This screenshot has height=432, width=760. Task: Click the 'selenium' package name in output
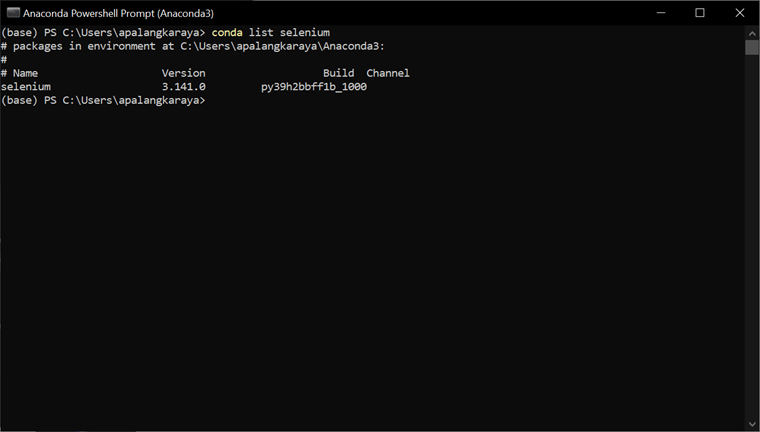coord(26,87)
